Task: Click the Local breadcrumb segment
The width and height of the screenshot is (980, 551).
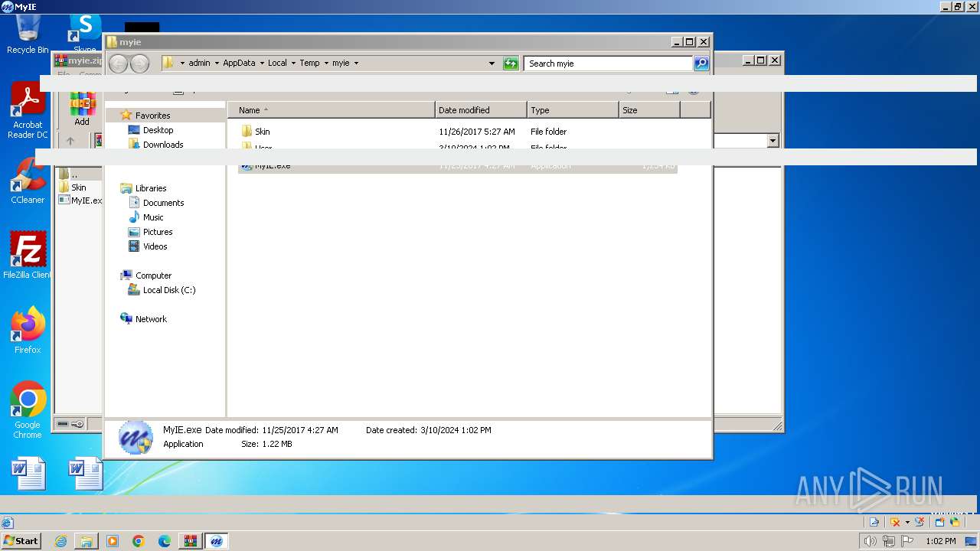Action: click(277, 63)
